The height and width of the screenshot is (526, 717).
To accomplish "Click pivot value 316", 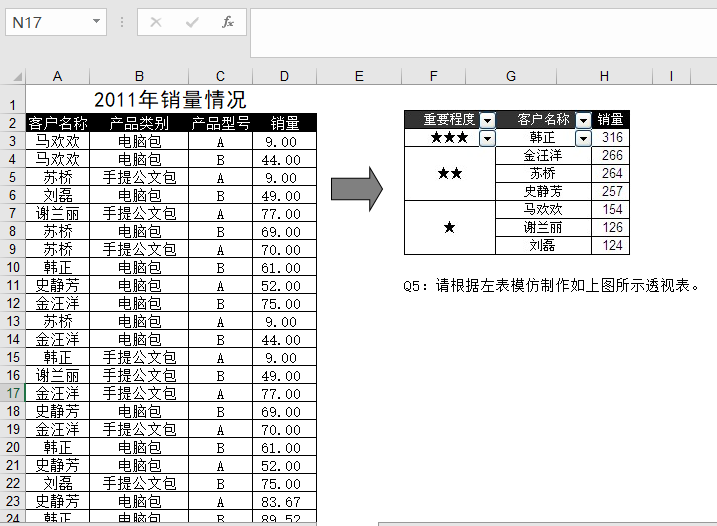I will 610,138.
